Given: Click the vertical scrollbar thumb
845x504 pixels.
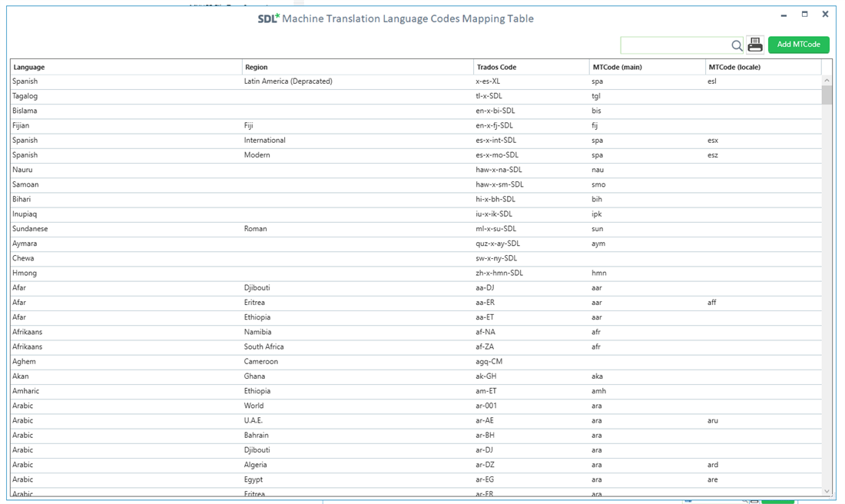Looking at the screenshot, I should click(827, 94).
